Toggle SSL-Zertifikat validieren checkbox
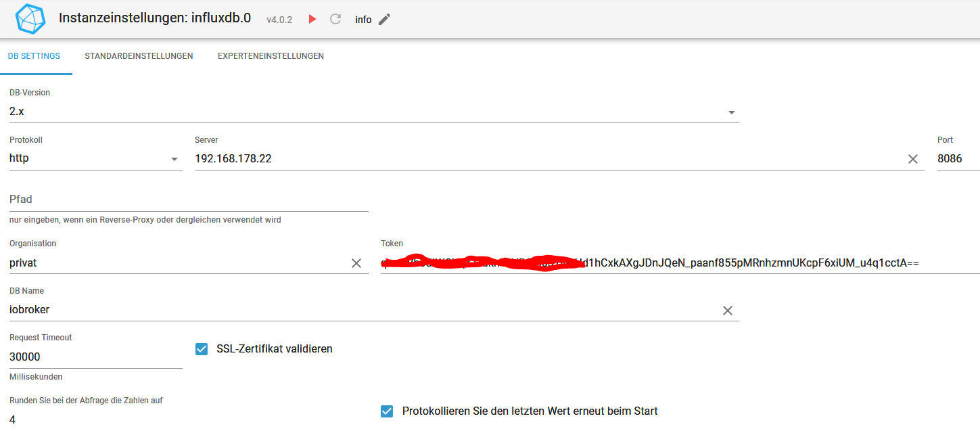 202,349
